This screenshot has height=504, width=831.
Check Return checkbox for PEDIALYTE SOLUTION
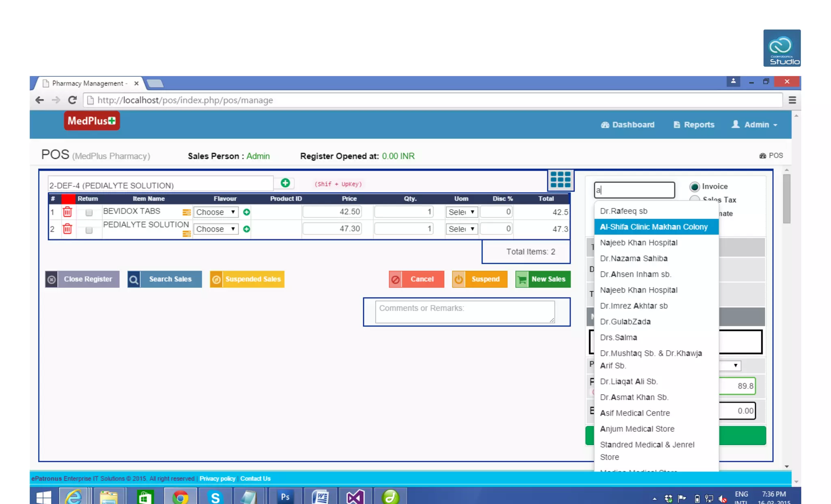pyautogui.click(x=89, y=230)
